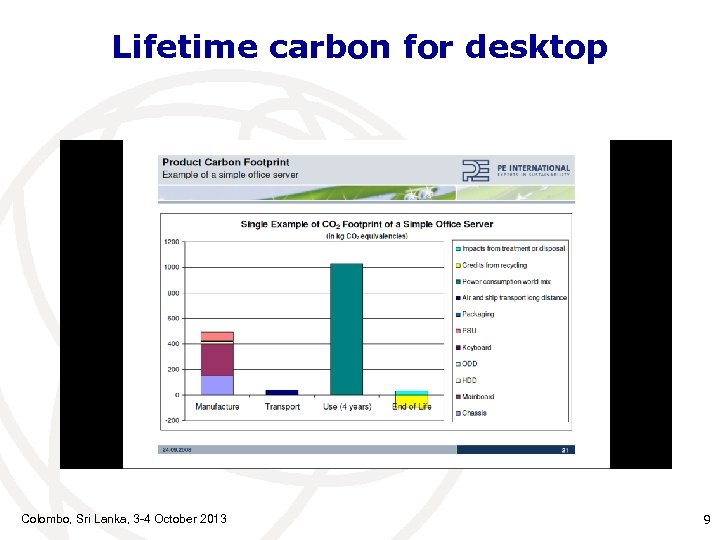720x540 pixels.
Task: Click the 'End of Life' axis label
Action: [x=412, y=406]
